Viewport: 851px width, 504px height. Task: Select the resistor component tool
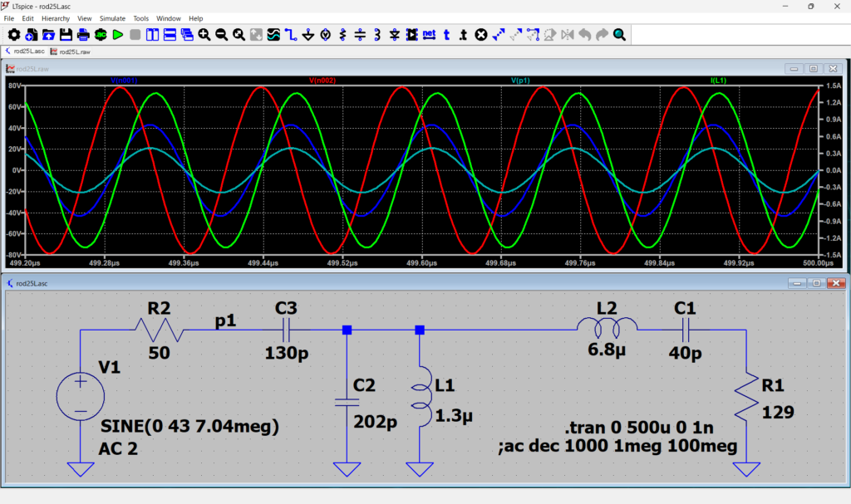point(342,35)
